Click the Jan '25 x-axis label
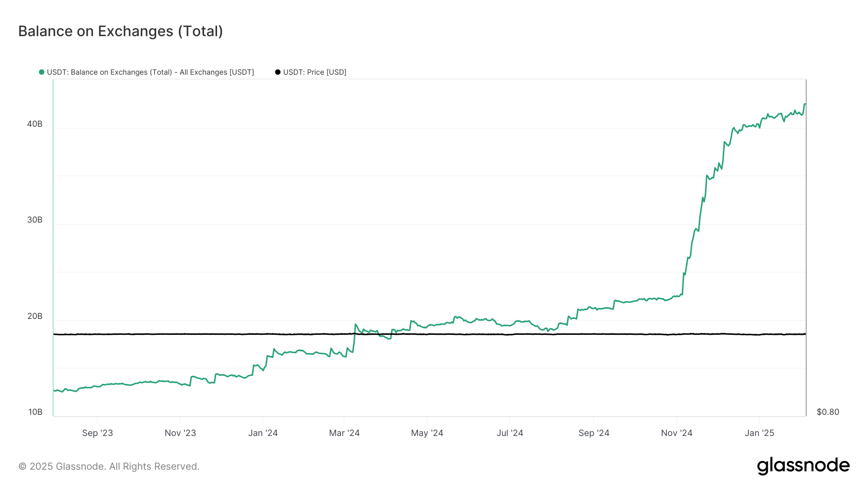 (x=759, y=433)
